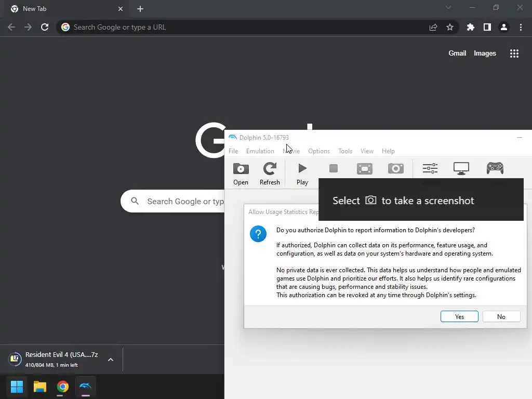Viewport: 532px width, 399px height.
Task: Open Windows Start menu
Action: coord(17,387)
